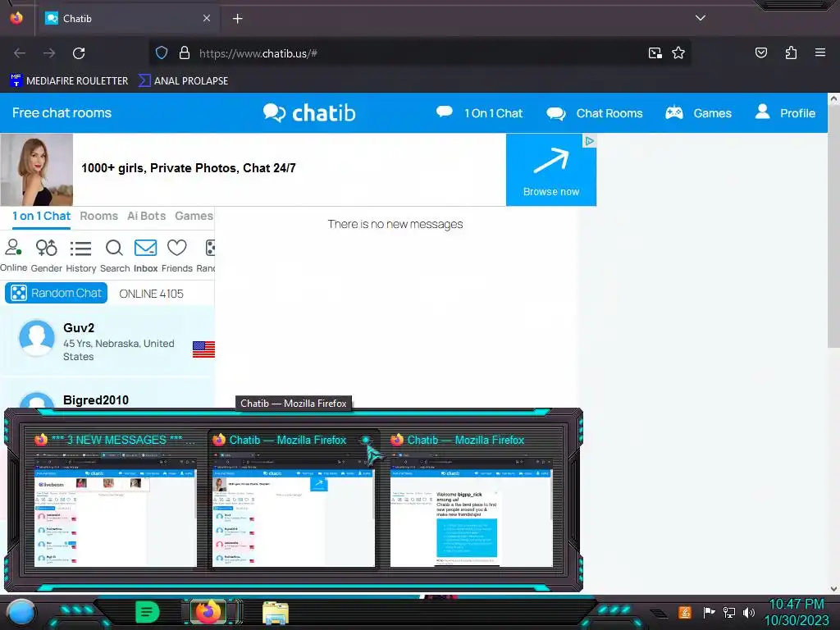Open a new browser tab with plus
This screenshot has height=630, width=840.
(237, 19)
